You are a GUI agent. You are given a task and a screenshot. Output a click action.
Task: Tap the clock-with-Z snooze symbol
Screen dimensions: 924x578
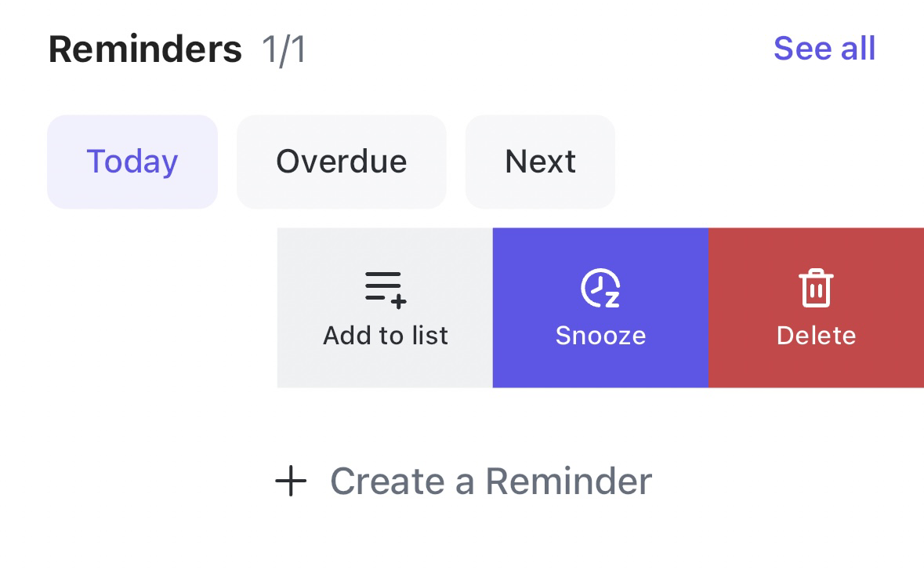coord(600,288)
